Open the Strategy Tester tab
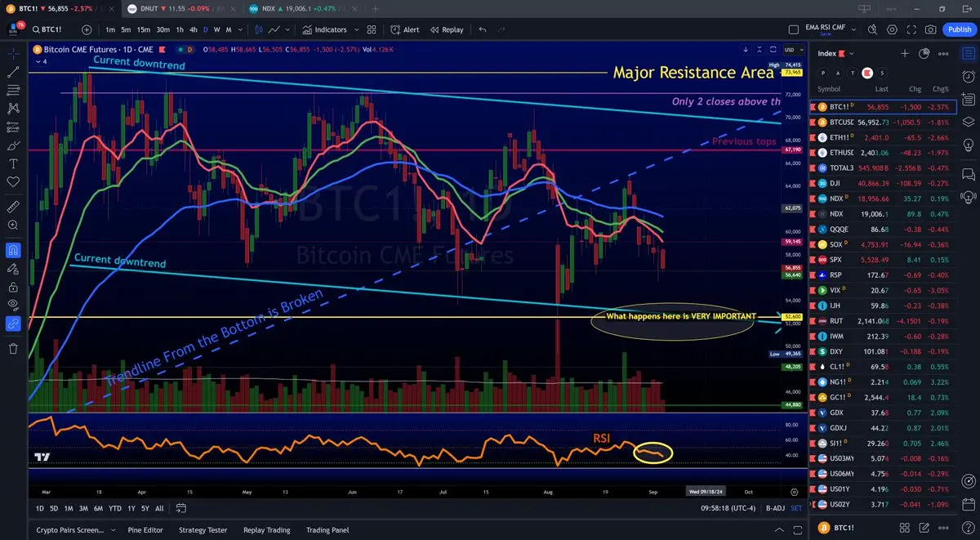The height and width of the screenshot is (540, 980). pyautogui.click(x=203, y=530)
